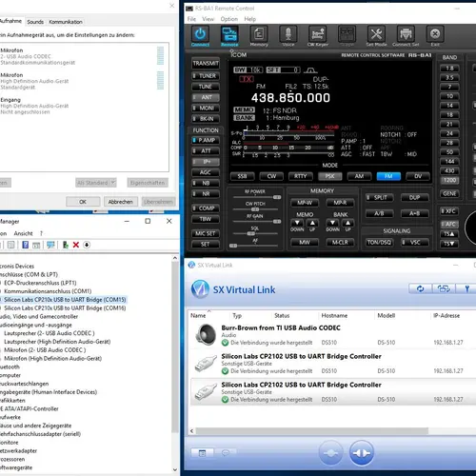Open the Als Standard dropdown arrow

click(113, 183)
